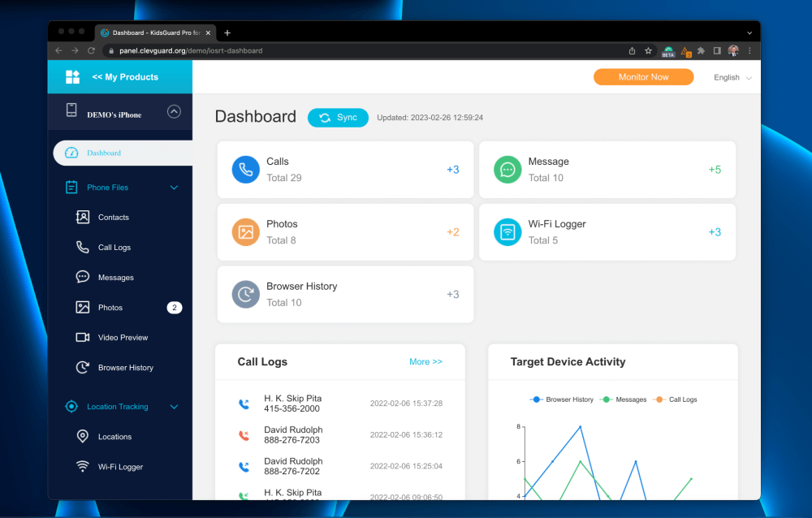Open the English language dropdown
The image size is (812, 518).
[732, 77]
